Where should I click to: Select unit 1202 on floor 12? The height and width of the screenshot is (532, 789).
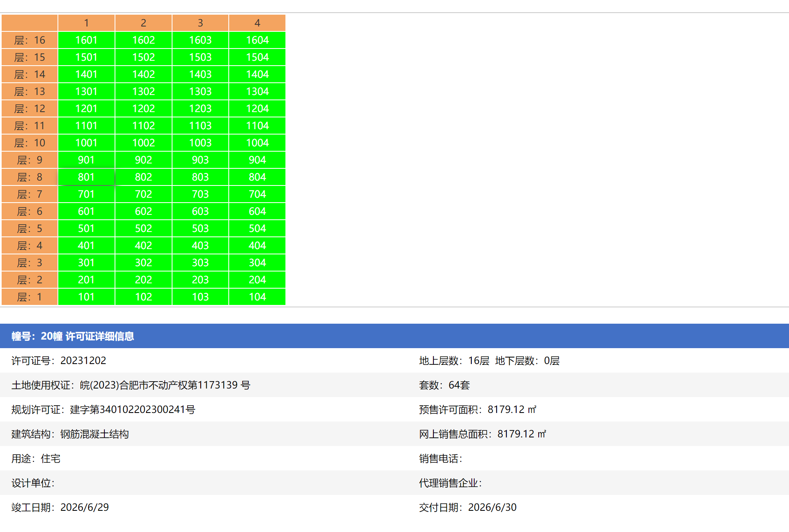point(144,108)
